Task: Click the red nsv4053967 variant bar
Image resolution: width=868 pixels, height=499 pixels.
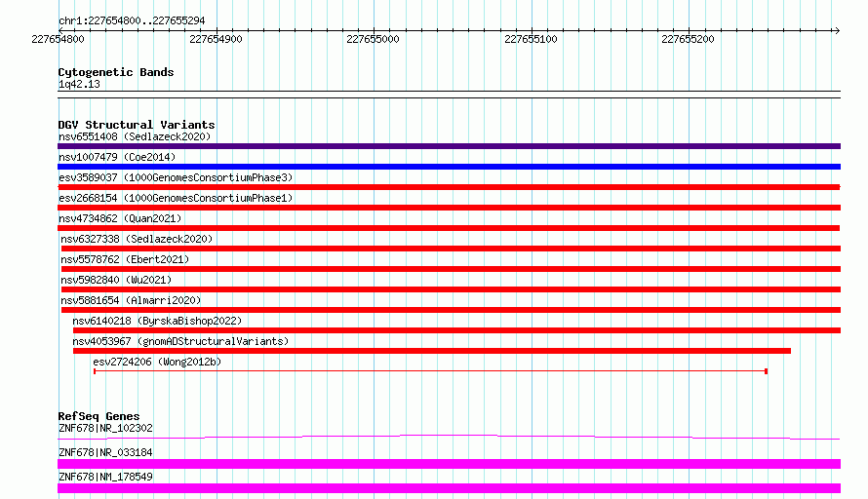Action: click(x=432, y=351)
